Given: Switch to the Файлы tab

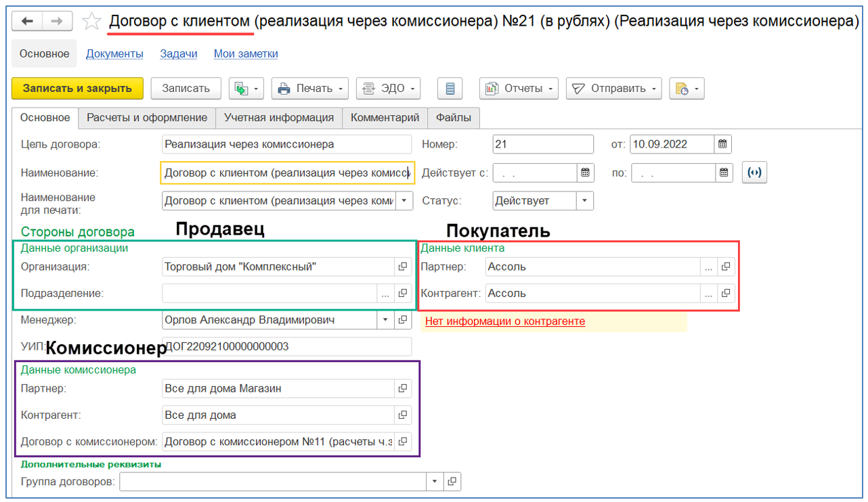Looking at the screenshot, I should pyautogui.click(x=454, y=118).
